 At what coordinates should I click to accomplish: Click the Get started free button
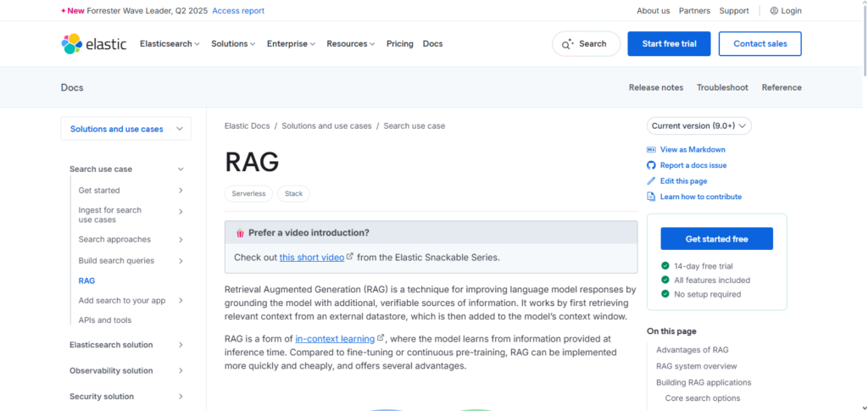[717, 239]
